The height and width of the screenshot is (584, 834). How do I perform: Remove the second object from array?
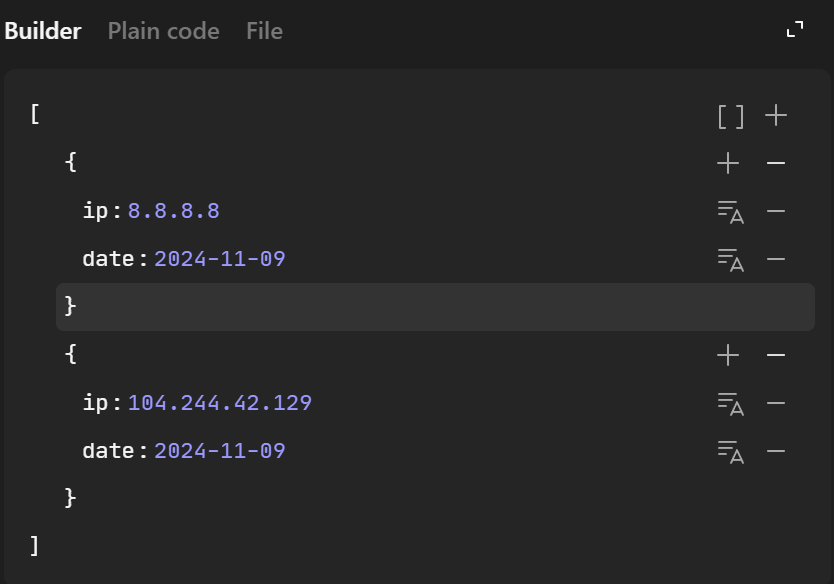click(x=776, y=355)
